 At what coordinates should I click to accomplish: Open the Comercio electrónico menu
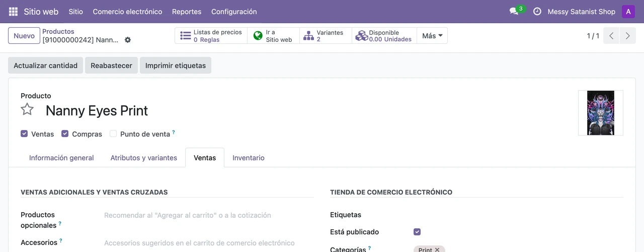(127, 12)
